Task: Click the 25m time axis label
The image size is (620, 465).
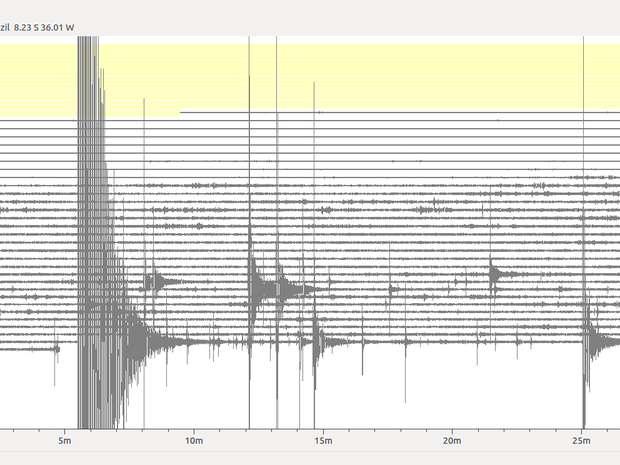Action: click(x=580, y=440)
